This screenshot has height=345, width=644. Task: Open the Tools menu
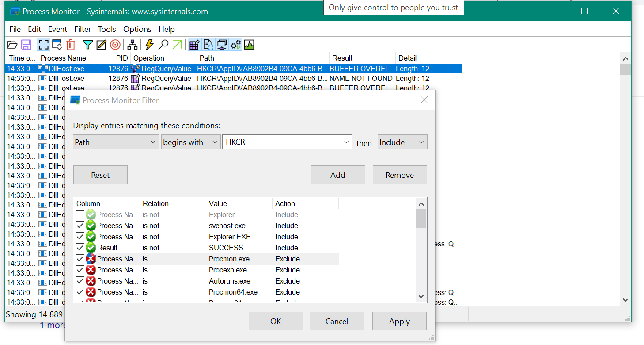coord(107,29)
